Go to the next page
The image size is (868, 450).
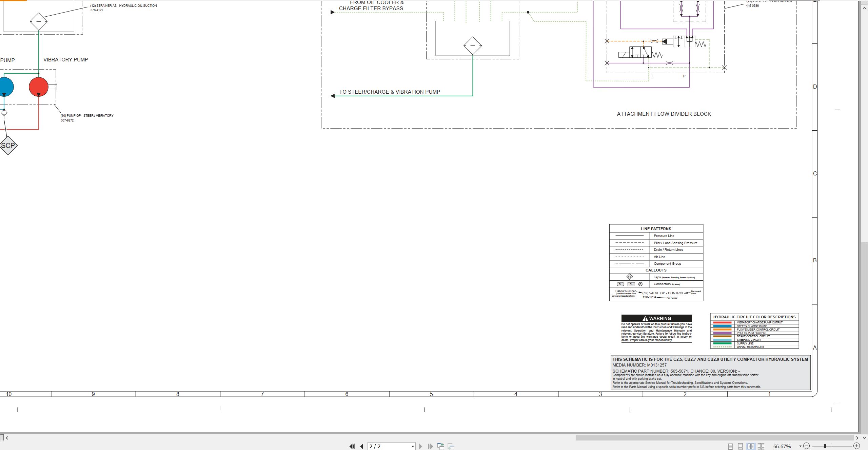coord(421,447)
